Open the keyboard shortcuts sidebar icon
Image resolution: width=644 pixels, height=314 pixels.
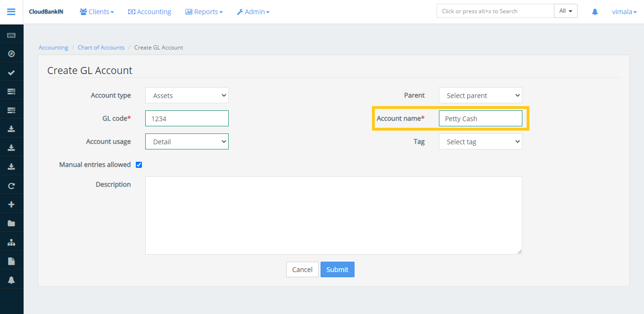[x=12, y=34]
